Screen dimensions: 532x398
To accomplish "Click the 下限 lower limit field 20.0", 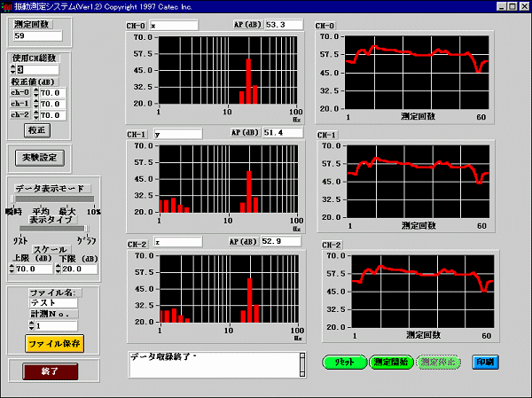I will (80, 269).
